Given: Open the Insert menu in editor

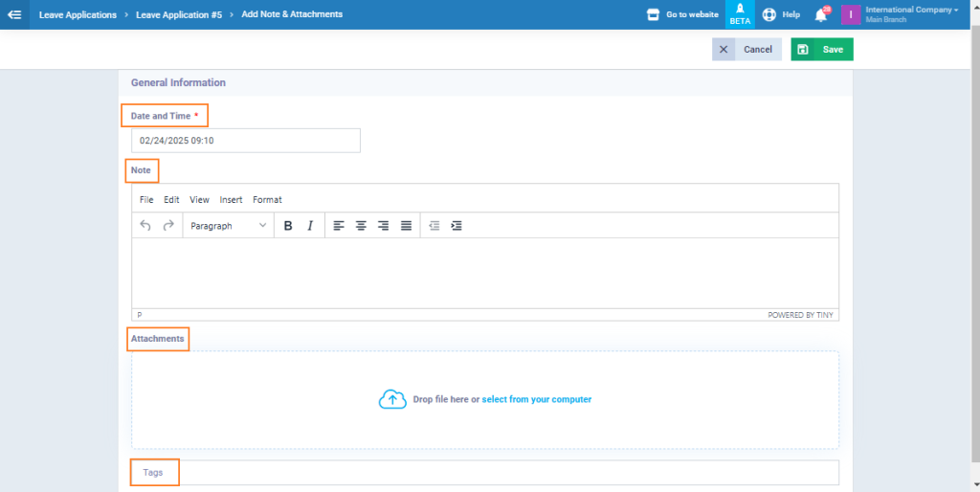Looking at the screenshot, I should pyautogui.click(x=231, y=200).
